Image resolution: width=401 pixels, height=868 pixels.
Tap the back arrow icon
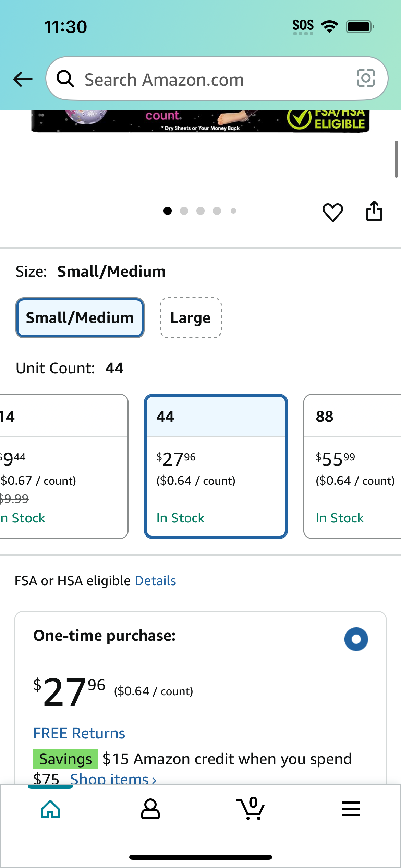pos(23,79)
